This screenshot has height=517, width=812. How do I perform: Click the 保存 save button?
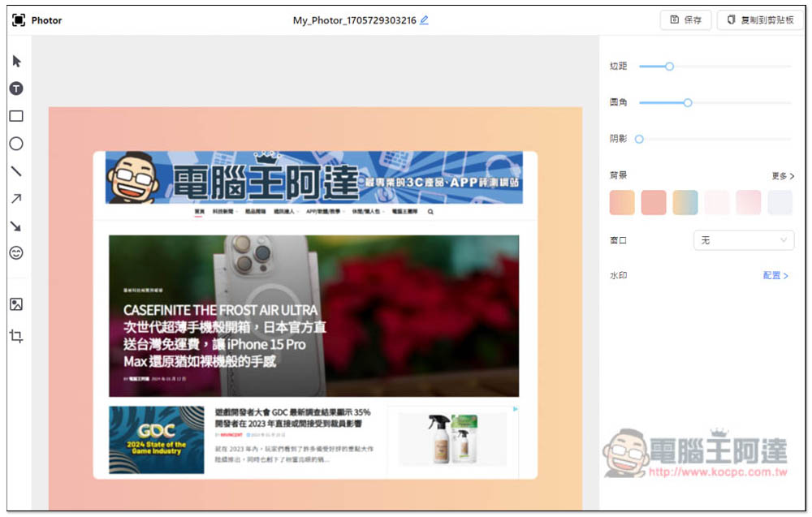(x=686, y=20)
